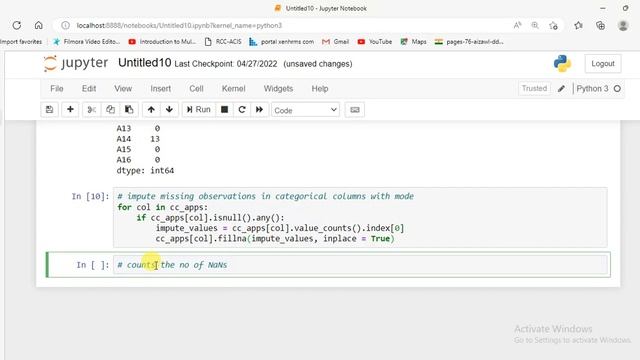The width and height of the screenshot is (640, 360).
Task: Click the Last Checkpoint text
Action: [226, 64]
